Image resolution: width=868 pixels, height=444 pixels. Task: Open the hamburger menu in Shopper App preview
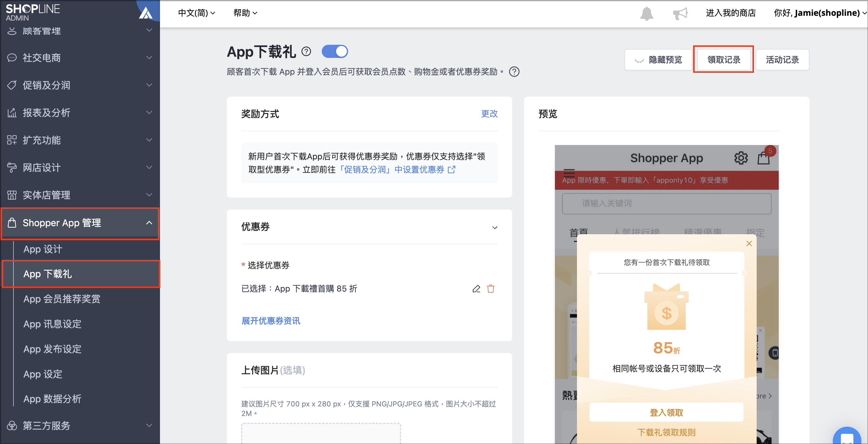tap(569, 173)
